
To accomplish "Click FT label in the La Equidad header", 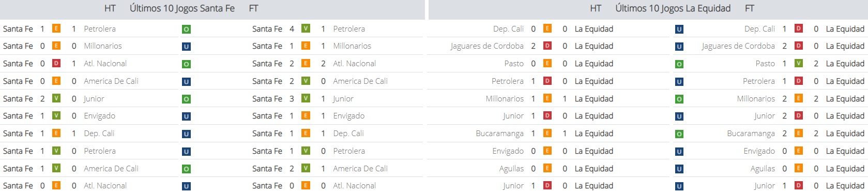I will coord(750,8).
